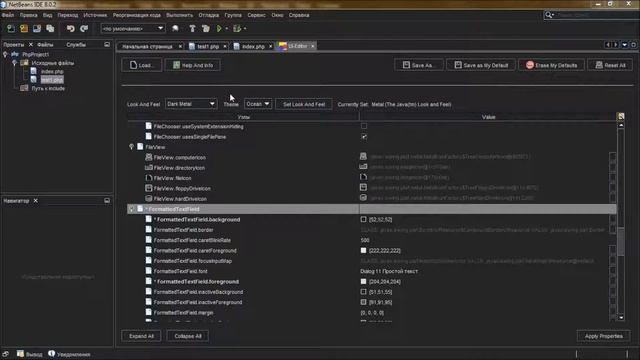Open the Справка menu
Image resolution: width=640 pixels, height=360 pixels.
(299, 15)
